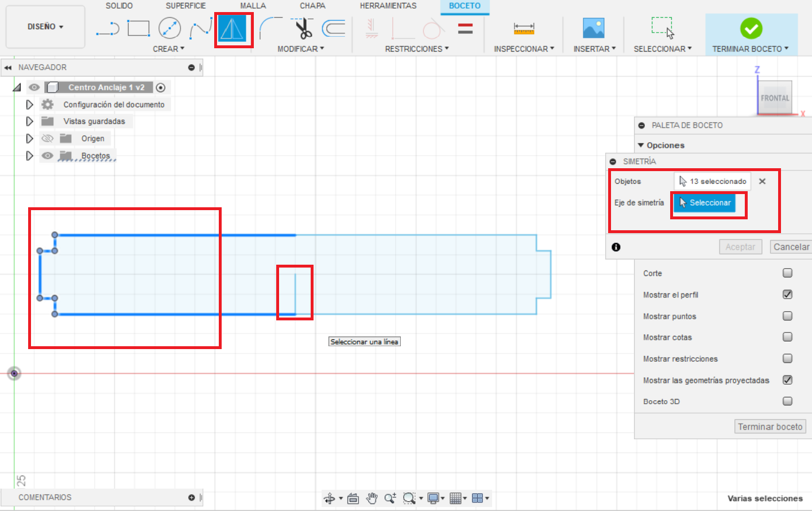Toggle the Corte checkbox
The width and height of the screenshot is (812, 511).
click(787, 273)
